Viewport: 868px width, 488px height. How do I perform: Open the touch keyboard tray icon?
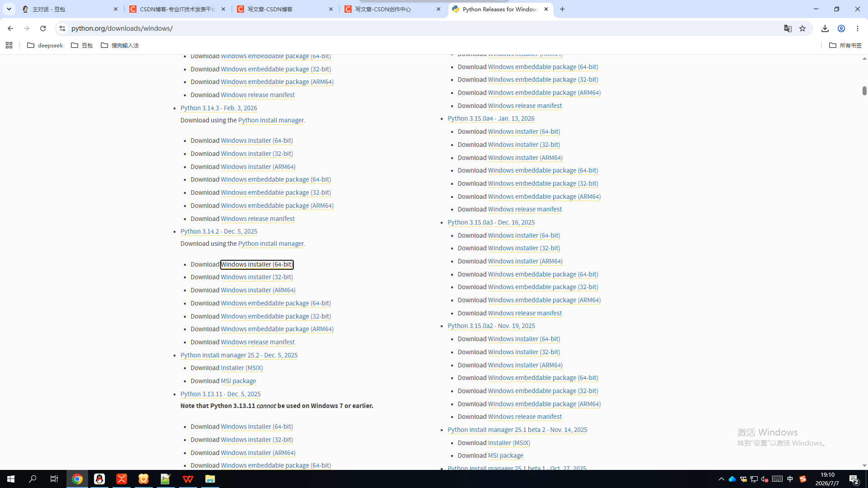click(x=778, y=479)
